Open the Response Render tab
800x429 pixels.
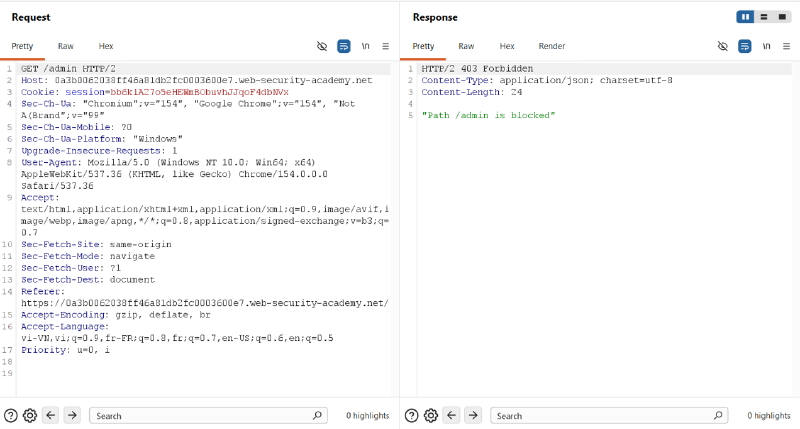coord(552,46)
